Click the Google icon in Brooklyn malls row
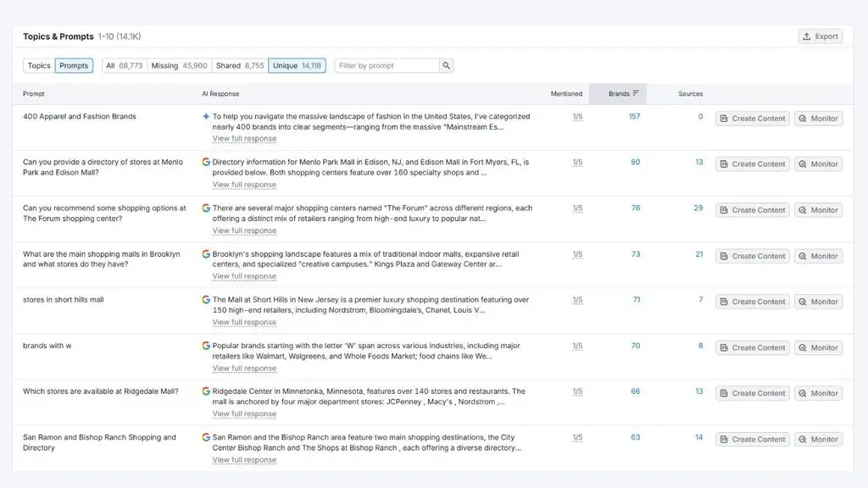The image size is (868, 488). [206, 254]
